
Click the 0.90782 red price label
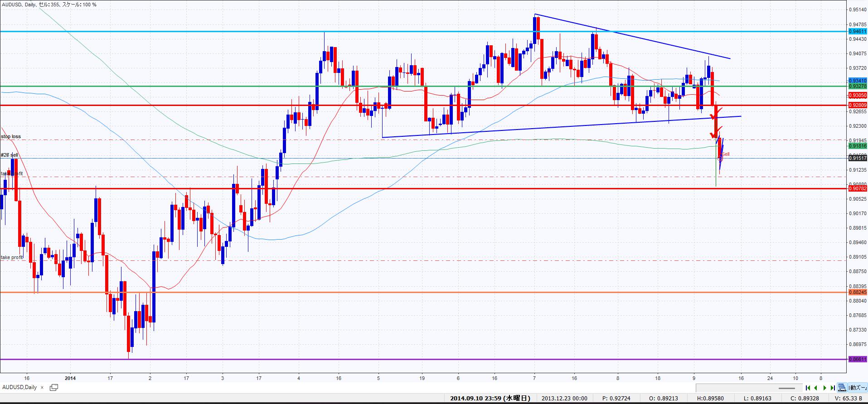click(857, 188)
